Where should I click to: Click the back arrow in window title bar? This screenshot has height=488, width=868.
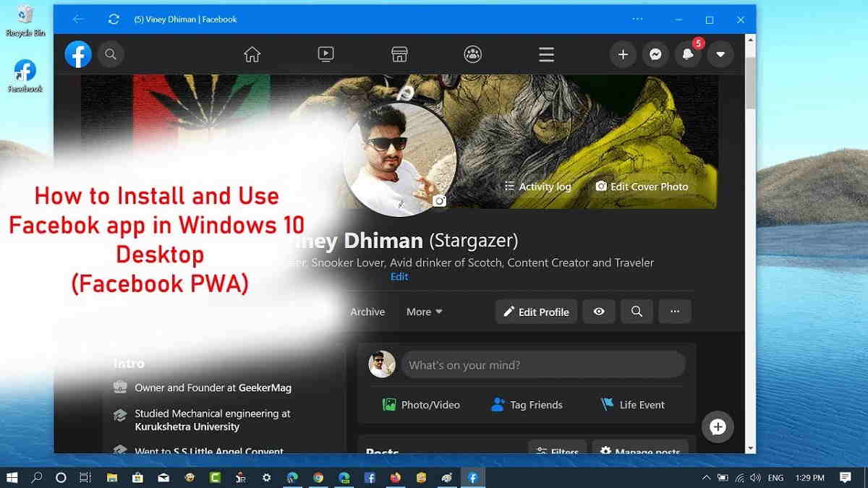(x=78, y=20)
